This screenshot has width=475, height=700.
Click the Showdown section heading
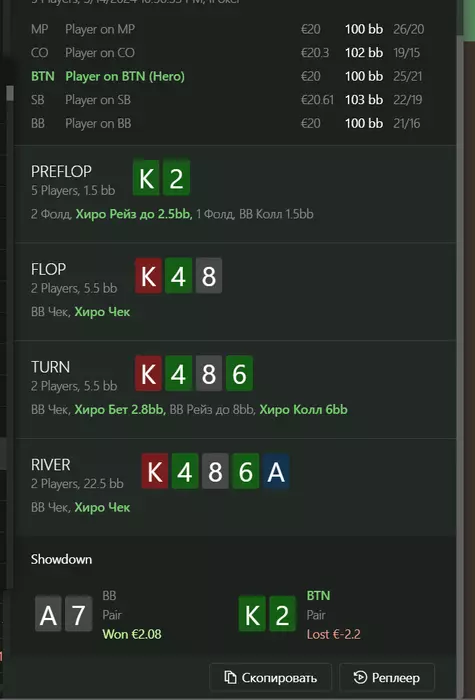(61, 559)
